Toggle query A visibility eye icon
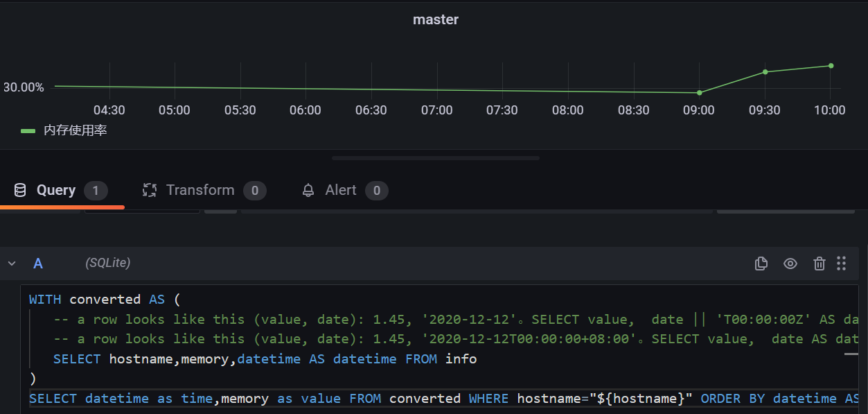 (x=790, y=264)
